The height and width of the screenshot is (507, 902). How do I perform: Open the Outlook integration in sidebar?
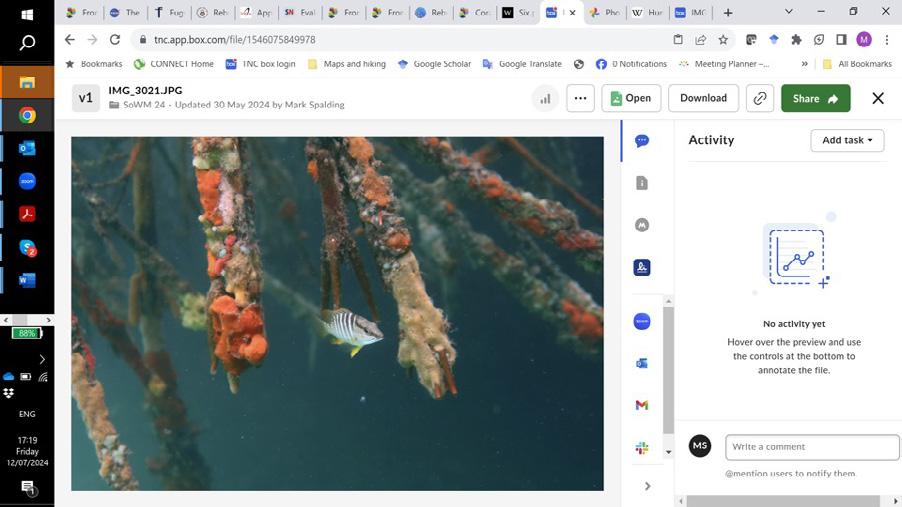coord(642,363)
